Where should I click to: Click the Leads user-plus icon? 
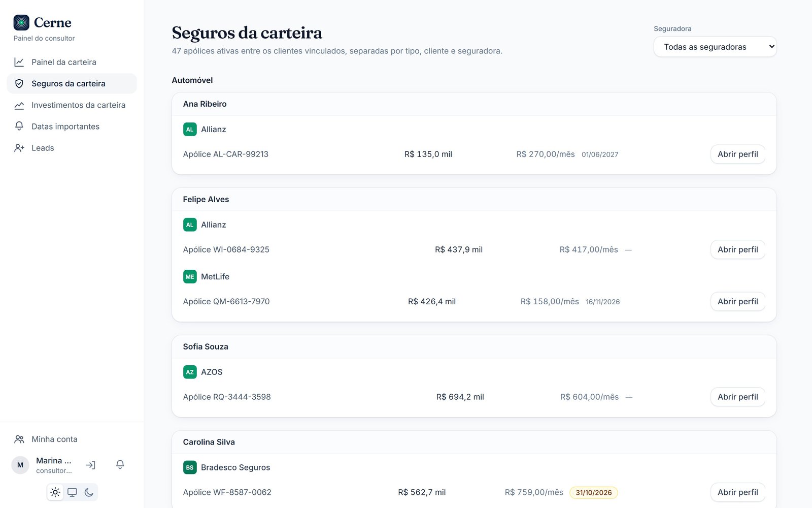(x=19, y=148)
